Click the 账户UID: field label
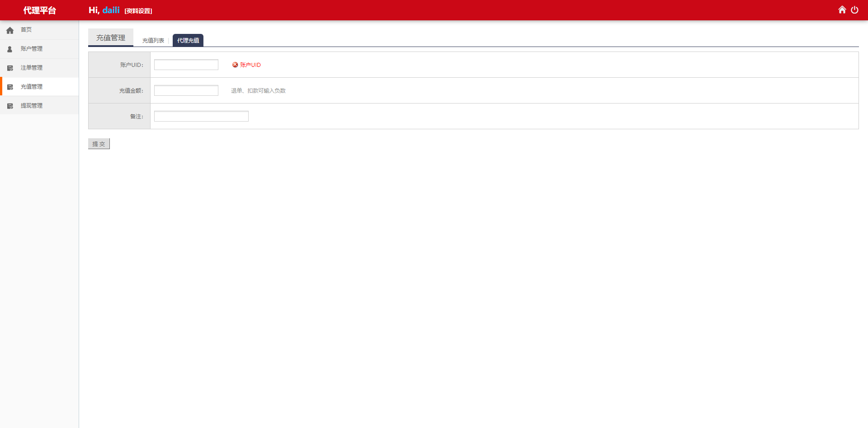 (x=132, y=65)
